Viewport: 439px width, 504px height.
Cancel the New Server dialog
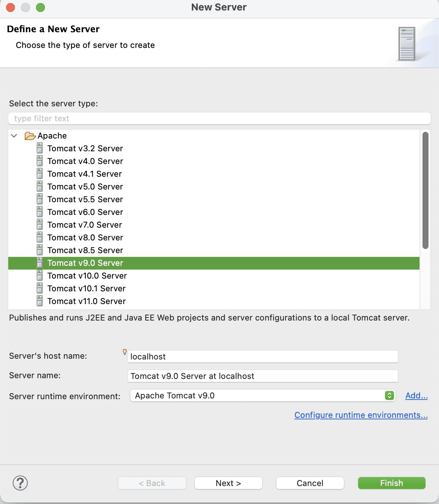point(310,483)
